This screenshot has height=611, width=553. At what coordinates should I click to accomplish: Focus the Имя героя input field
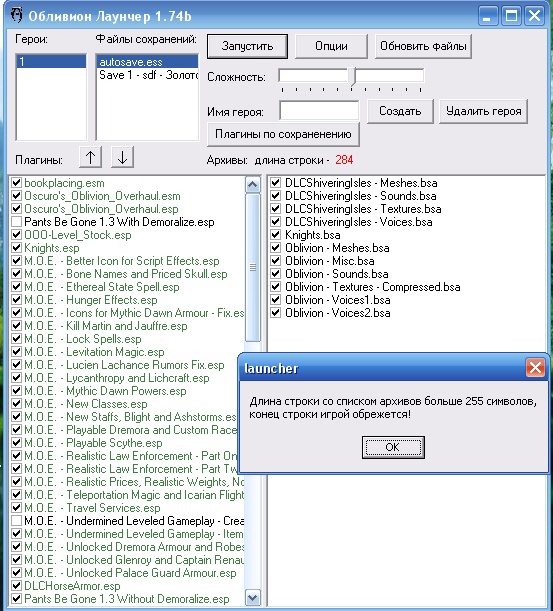pyautogui.click(x=319, y=111)
